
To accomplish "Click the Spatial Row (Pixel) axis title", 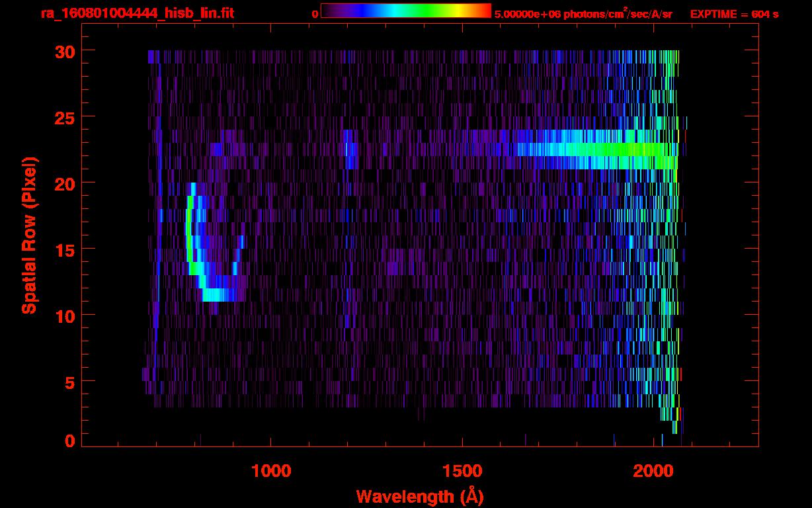I will click(x=29, y=235).
